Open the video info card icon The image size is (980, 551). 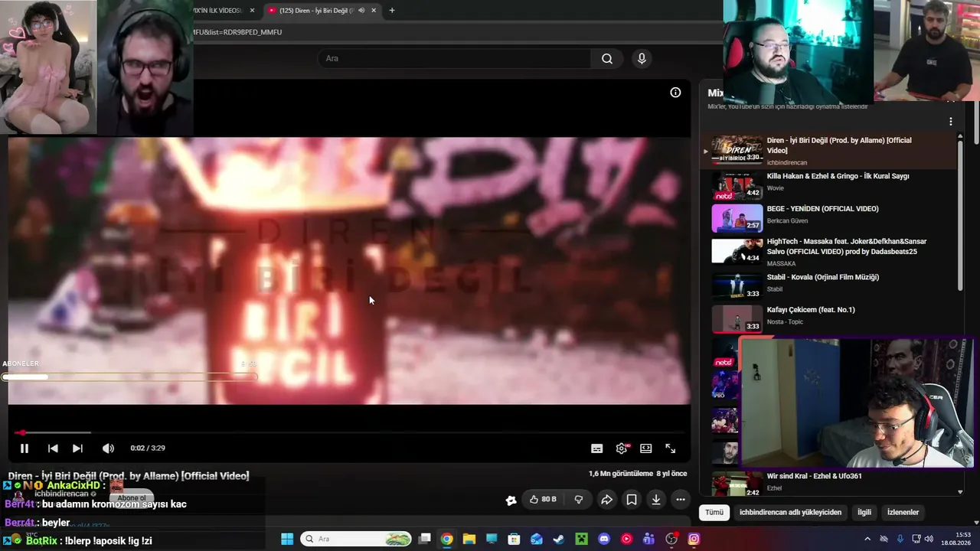point(675,93)
